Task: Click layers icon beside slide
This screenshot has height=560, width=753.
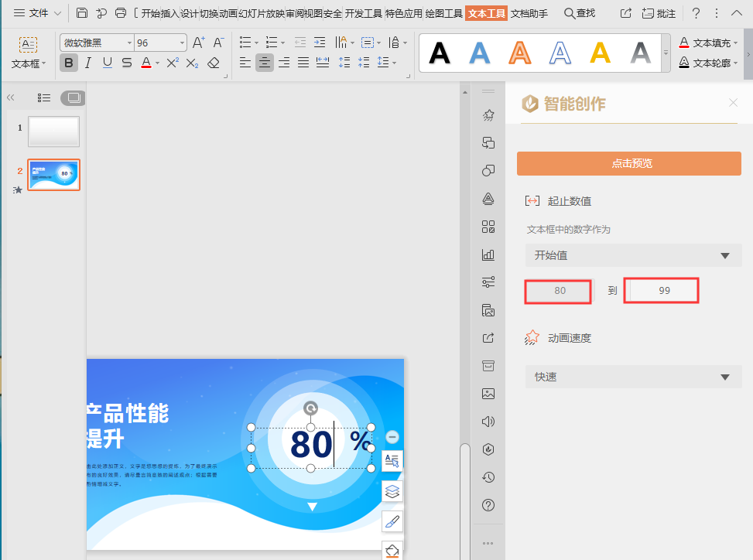Action: [x=392, y=491]
